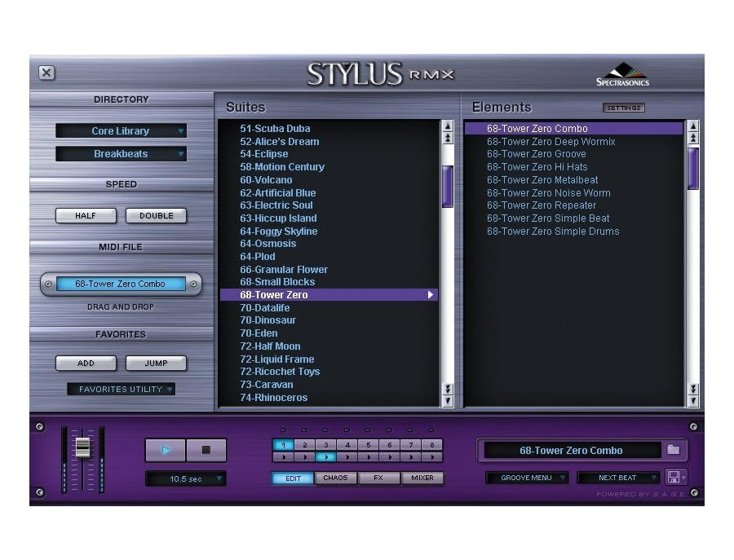Image resolution: width=734 pixels, height=560 pixels.
Task: Set speed with the Half button
Action: pyautogui.click(x=86, y=216)
